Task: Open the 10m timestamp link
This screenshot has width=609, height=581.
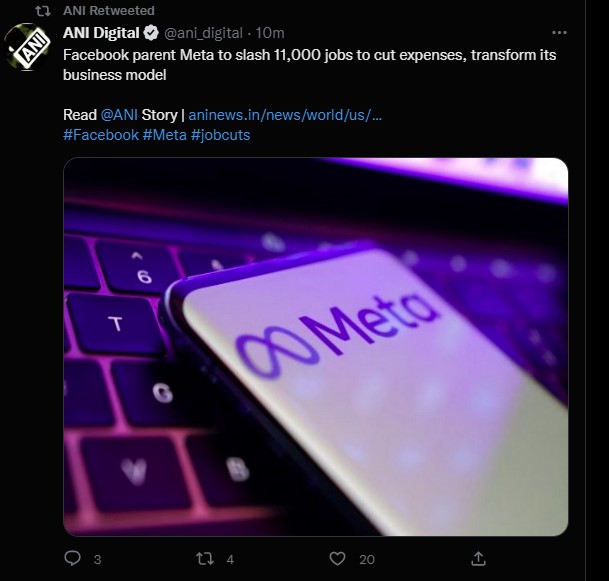Action: coord(270,33)
